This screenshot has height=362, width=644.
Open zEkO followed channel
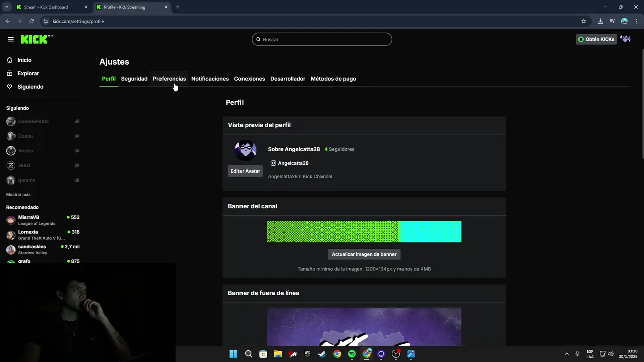click(43, 165)
